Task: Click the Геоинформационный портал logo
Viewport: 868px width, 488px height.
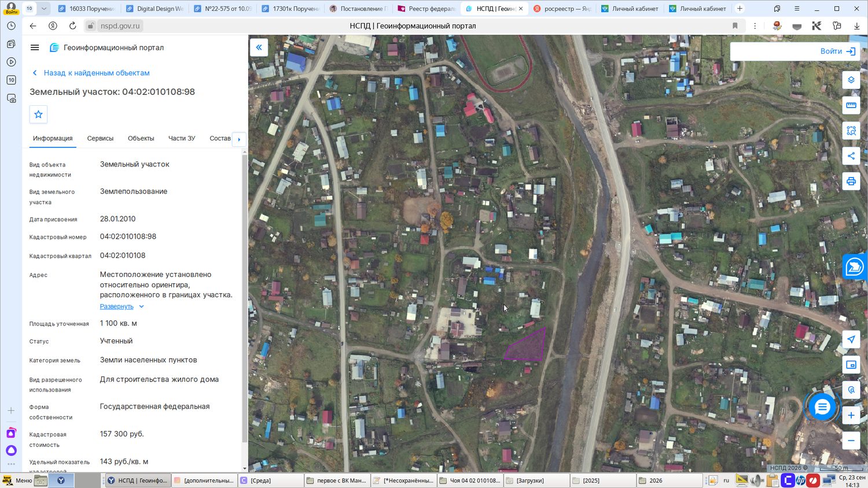Action: tap(107, 47)
